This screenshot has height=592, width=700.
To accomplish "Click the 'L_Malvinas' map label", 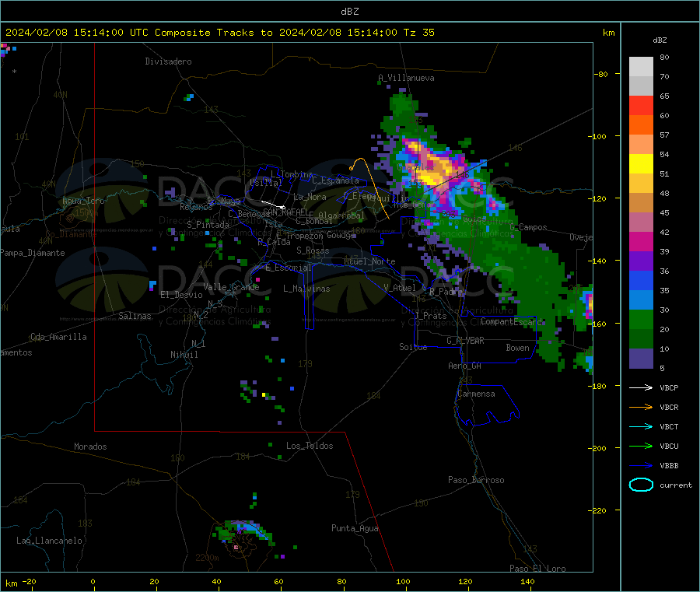I will pyautogui.click(x=306, y=289).
